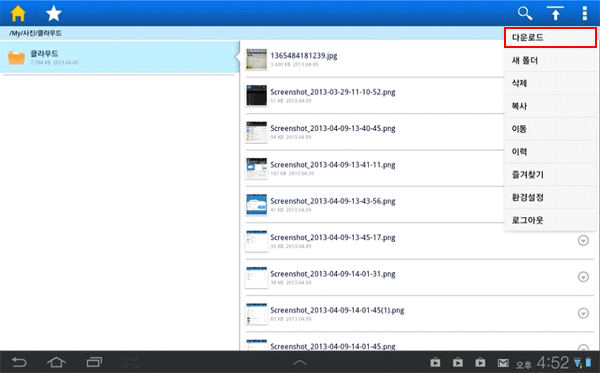Screen dimensions: 600x373
Task: Select 다운로드 from the menu
Action: click(550, 37)
